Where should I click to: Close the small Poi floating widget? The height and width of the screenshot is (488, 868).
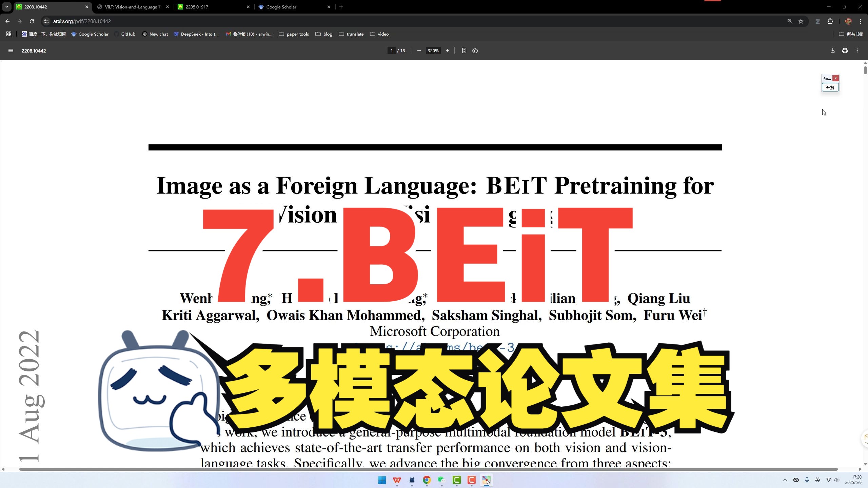835,78
